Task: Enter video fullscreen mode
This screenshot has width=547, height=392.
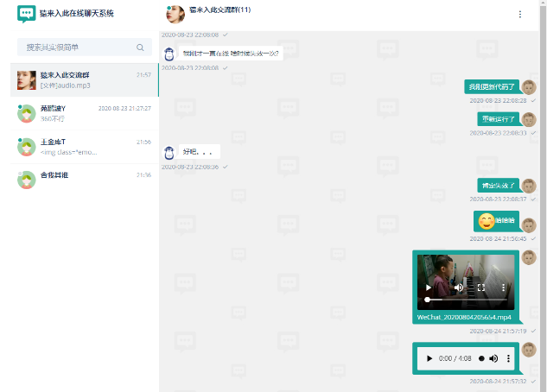Action: coord(481,288)
